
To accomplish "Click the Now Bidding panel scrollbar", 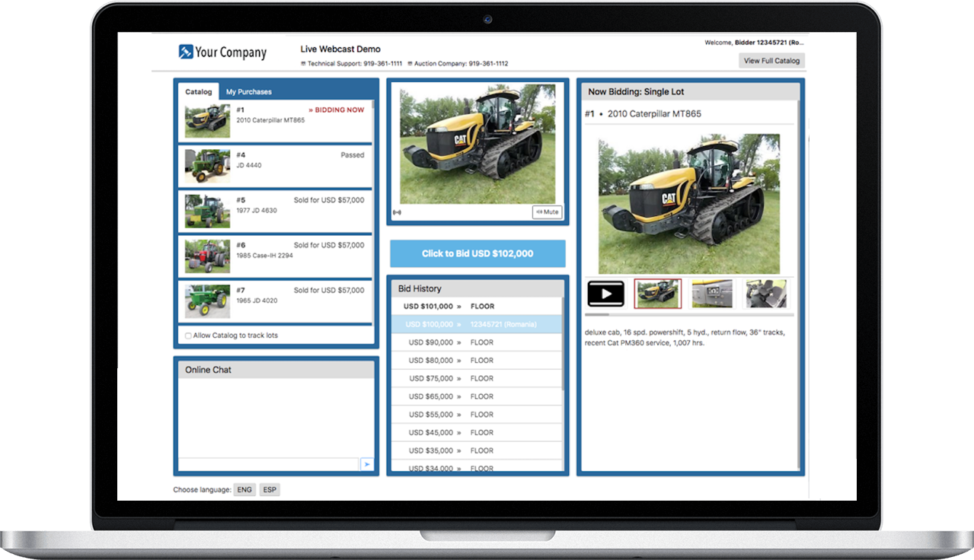I will [799, 285].
